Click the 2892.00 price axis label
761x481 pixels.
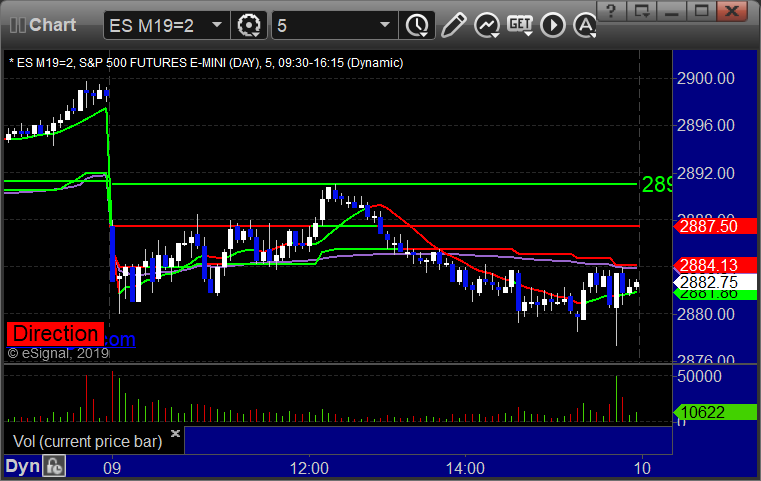click(x=706, y=173)
